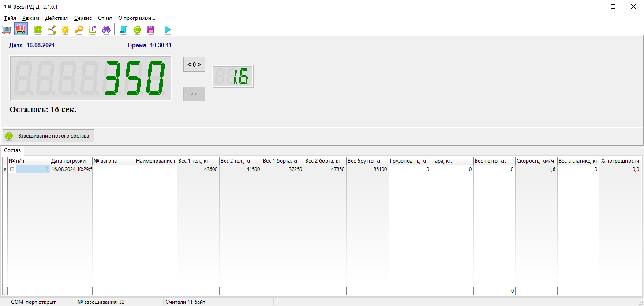Open the Сервис menu

point(83,18)
